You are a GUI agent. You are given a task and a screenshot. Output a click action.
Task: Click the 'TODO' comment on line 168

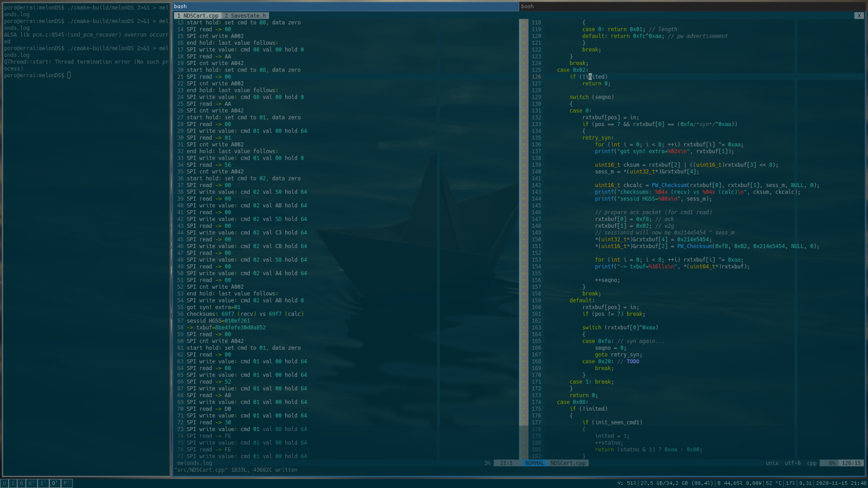(633, 361)
